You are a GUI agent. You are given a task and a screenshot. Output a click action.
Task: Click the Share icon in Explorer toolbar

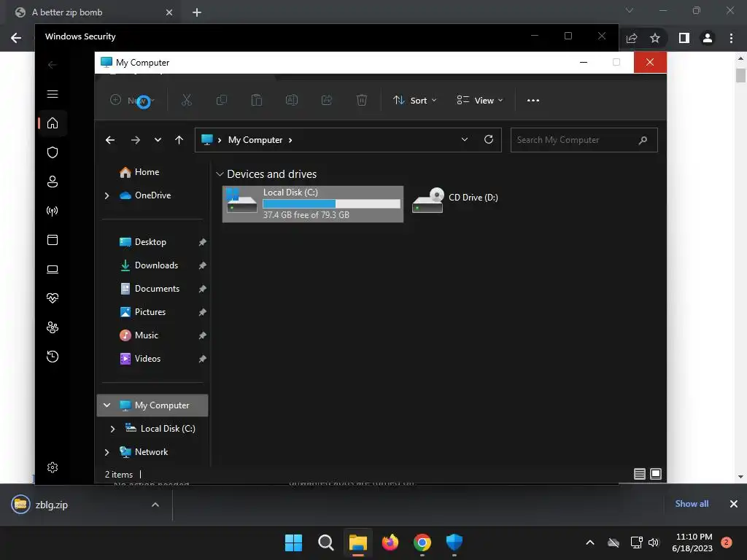[327, 100]
